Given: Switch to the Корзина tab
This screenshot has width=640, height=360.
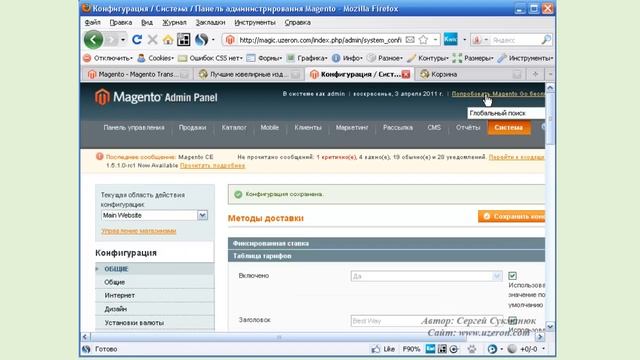Looking at the screenshot, I should coord(469,74).
